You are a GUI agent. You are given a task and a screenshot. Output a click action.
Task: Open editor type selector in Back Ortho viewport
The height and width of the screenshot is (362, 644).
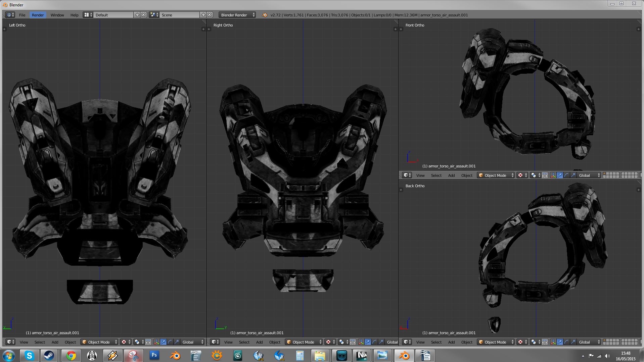tap(407, 342)
